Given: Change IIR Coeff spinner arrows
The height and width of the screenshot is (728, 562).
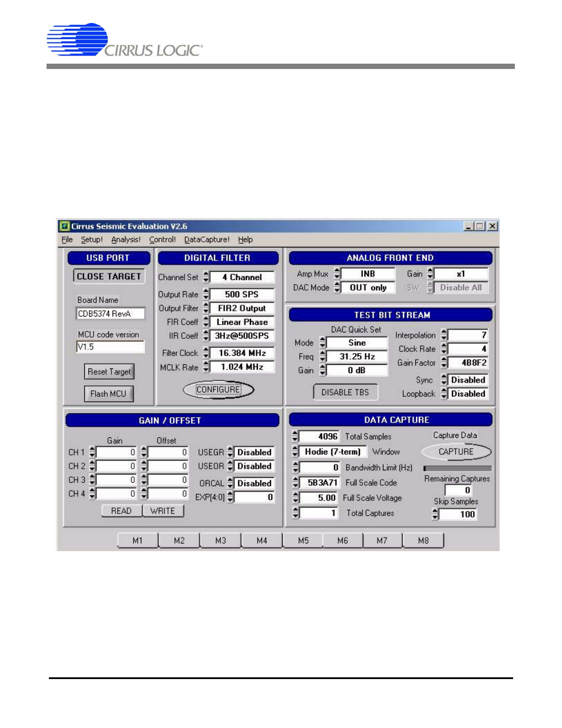Looking at the screenshot, I should (x=206, y=336).
